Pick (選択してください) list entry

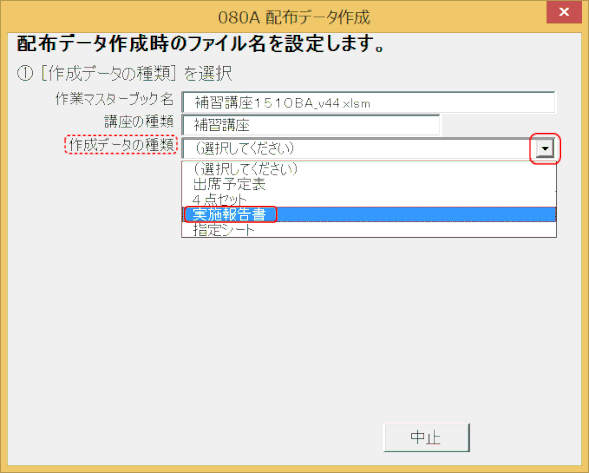[369, 169]
